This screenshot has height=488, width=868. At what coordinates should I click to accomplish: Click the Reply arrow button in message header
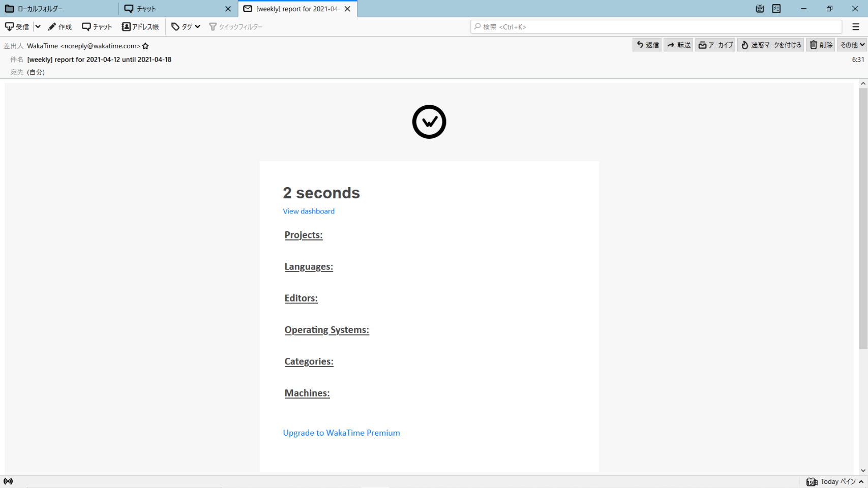click(647, 45)
